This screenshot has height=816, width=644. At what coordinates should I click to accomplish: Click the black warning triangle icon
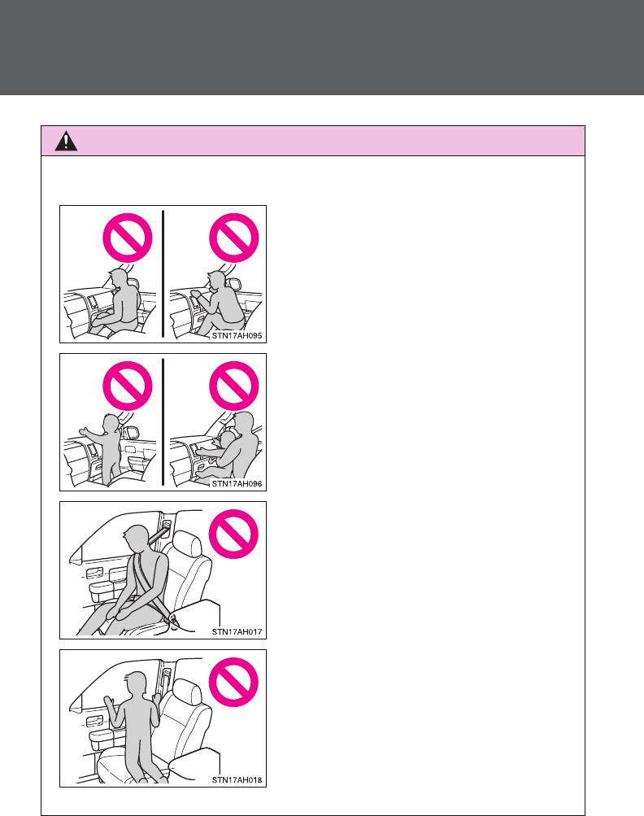[66, 141]
